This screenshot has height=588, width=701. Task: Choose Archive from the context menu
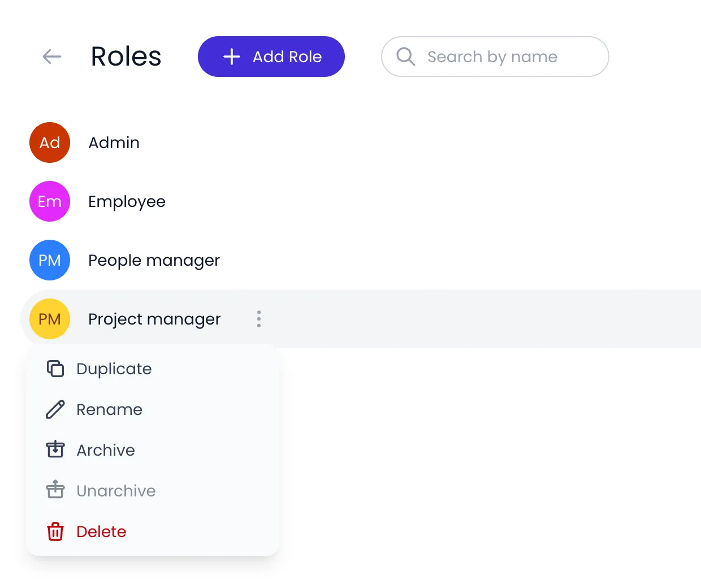[153, 450]
